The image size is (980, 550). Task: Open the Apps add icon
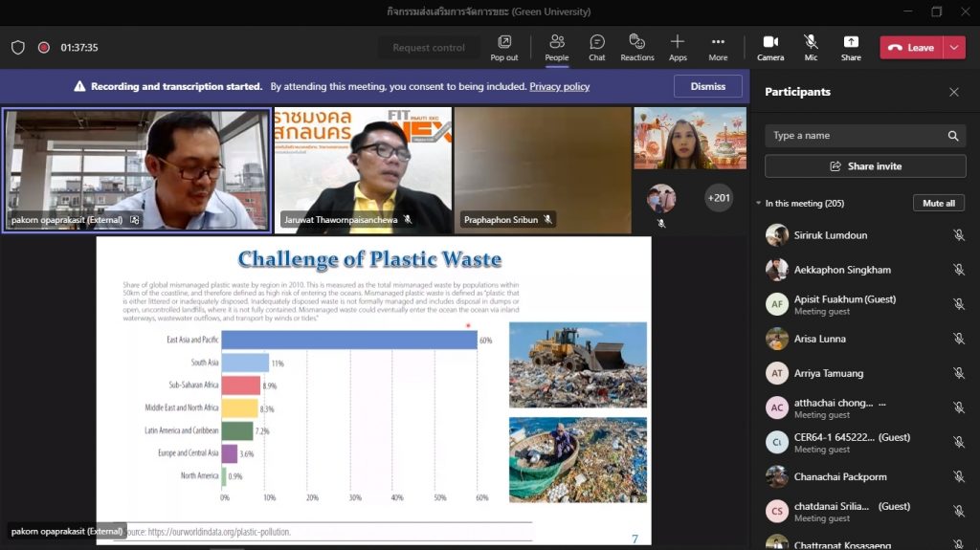(x=678, y=42)
